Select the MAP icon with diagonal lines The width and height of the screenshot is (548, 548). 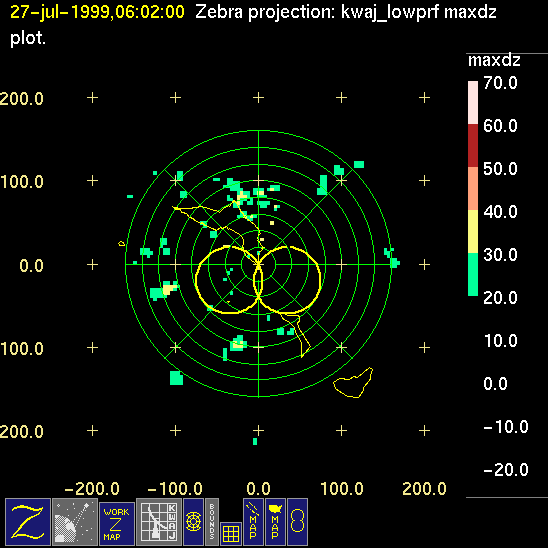(x=253, y=522)
